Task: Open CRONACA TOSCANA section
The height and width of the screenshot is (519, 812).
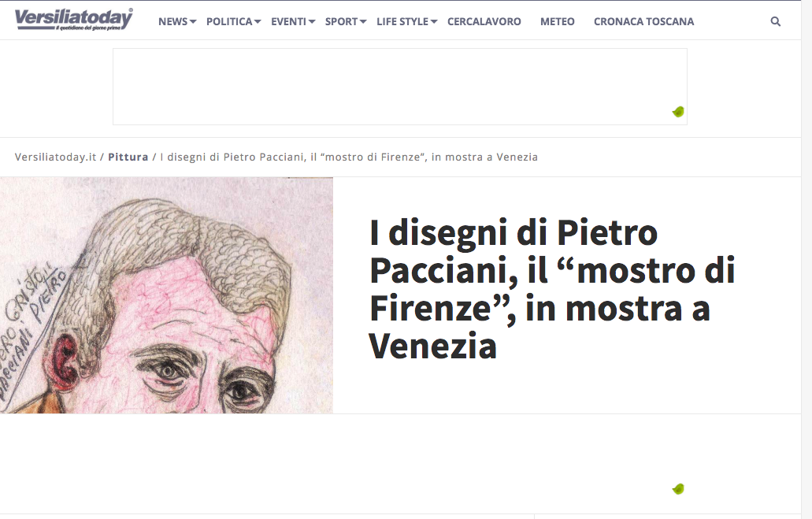Action: pyautogui.click(x=643, y=21)
